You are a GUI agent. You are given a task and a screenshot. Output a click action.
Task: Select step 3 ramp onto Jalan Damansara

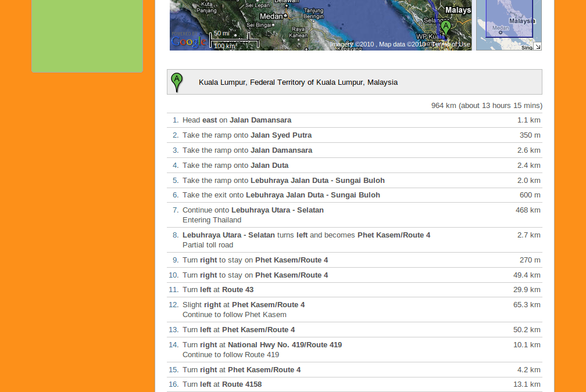click(354, 150)
